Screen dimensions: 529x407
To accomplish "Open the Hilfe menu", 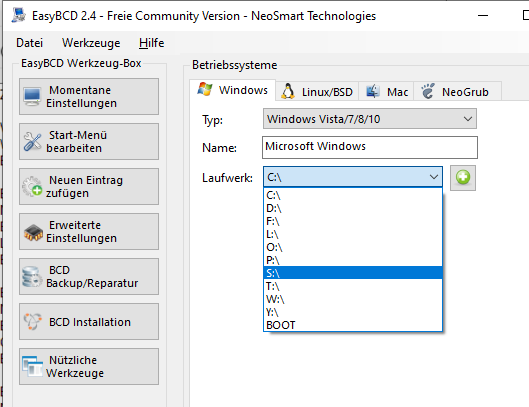I will pyautogui.click(x=151, y=43).
